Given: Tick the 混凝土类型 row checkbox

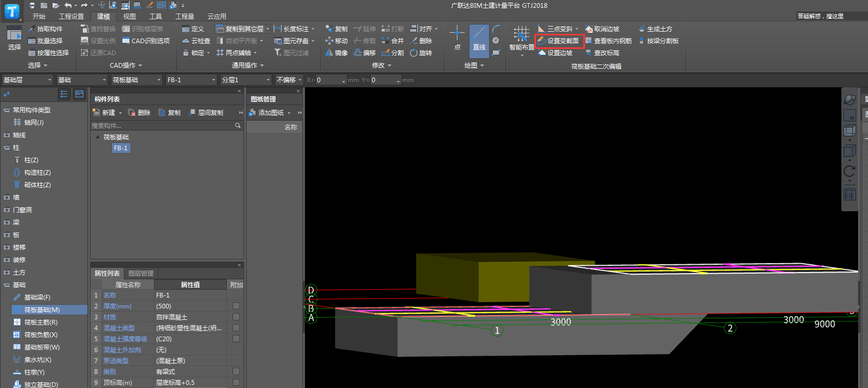Looking at the screenshot, I should pyautogui.click(x=236, y=328).
